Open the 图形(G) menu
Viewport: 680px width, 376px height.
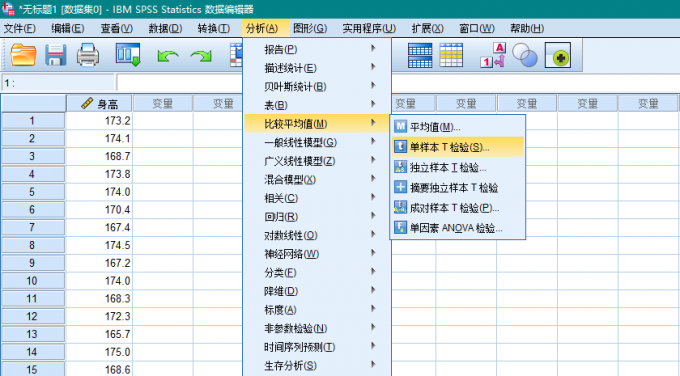(310, 28)
